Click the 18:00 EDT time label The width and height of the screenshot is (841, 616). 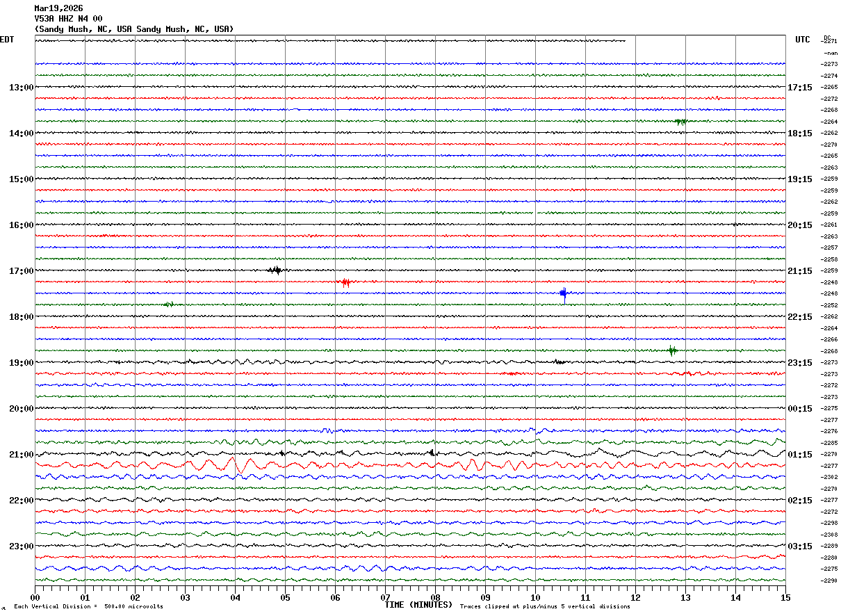(21, 317)
